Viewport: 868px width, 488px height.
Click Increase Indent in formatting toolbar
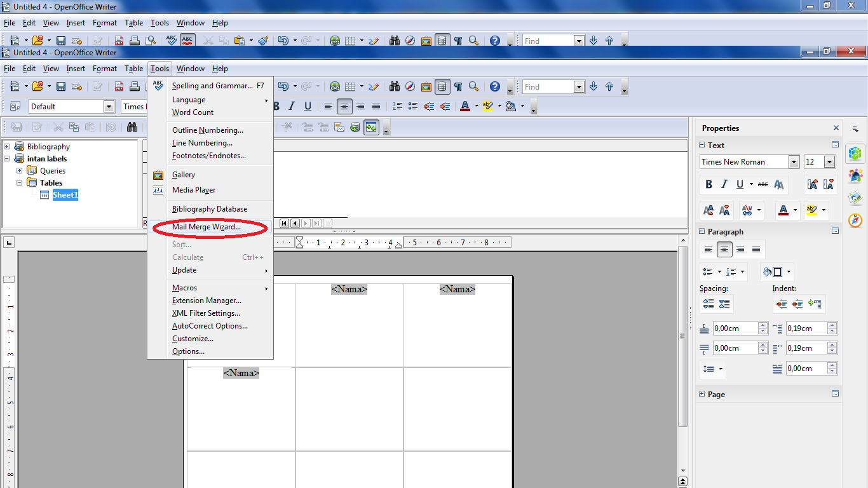[x=445, y=107]
